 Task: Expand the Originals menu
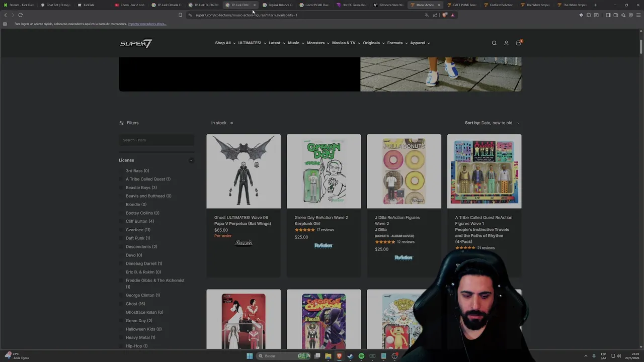(x=374, y=43)
